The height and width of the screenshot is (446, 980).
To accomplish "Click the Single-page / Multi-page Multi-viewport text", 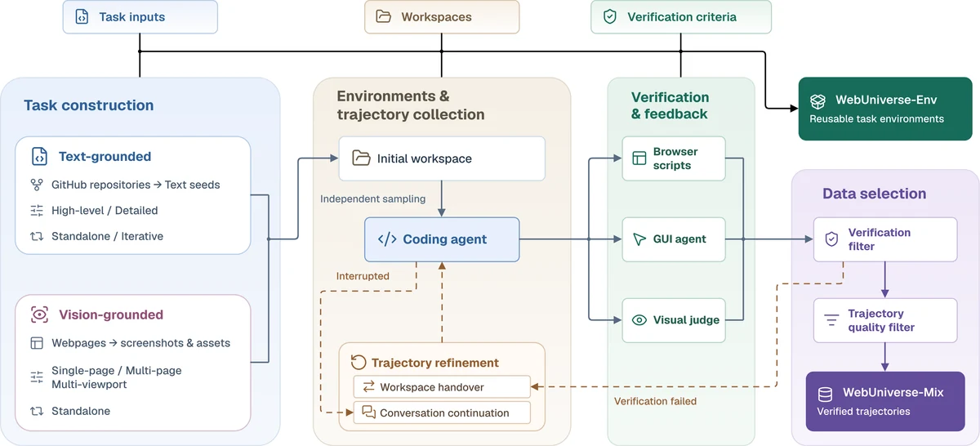I will coord(117,377).
